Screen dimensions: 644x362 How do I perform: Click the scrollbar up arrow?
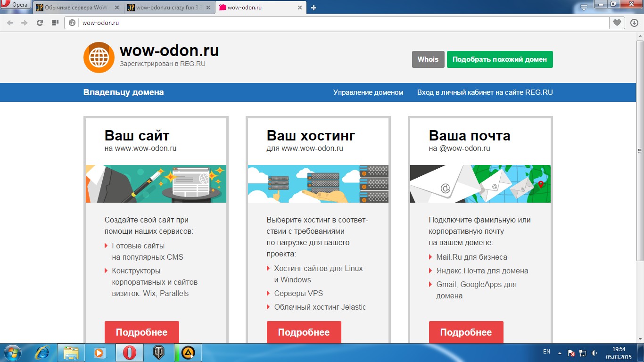[640, 35]
